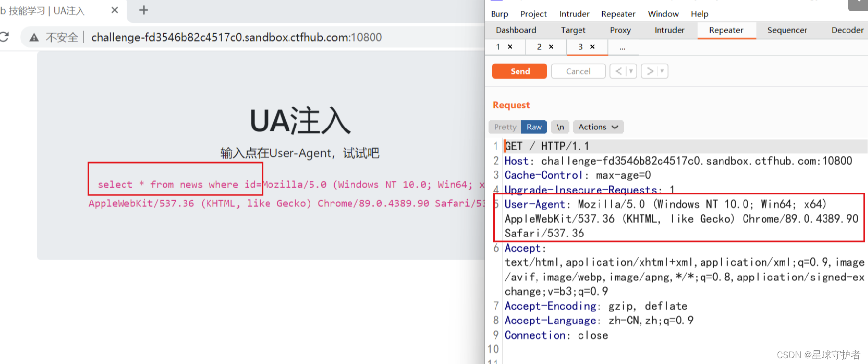868x364 pixels.
Task: Close Repeater request tab 1
Action: pyautogui.click(x=510, y=47)
